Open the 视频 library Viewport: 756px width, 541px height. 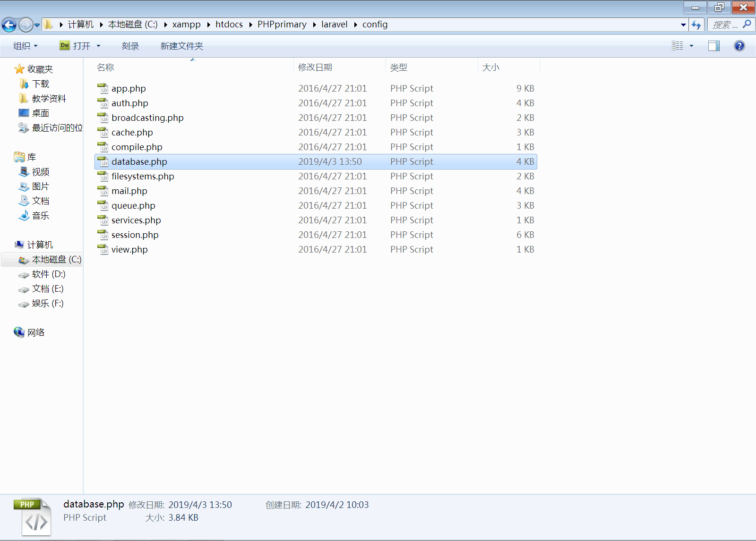pyautogui.click(x=34, y=172)
